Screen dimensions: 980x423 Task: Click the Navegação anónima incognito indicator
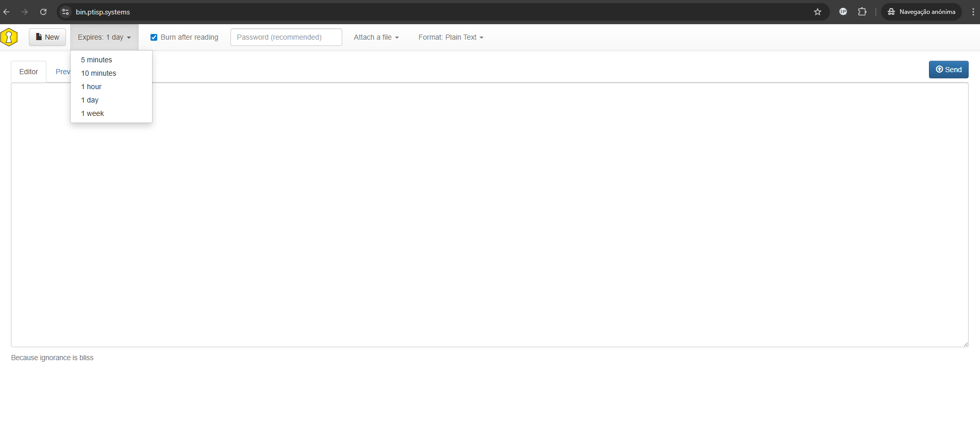tap(922, 12)
